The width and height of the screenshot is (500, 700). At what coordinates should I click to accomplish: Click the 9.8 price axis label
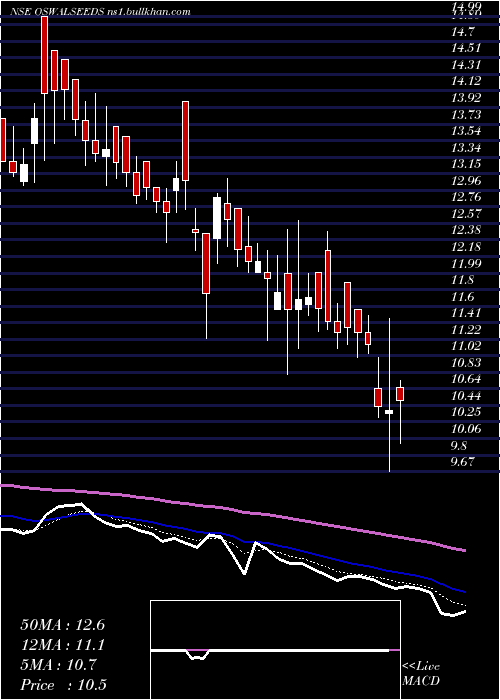pyautogui.click(x=460, y=446)
